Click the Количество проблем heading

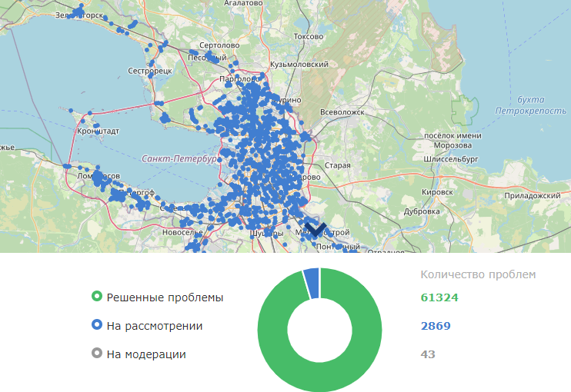[x=478, y=274]
